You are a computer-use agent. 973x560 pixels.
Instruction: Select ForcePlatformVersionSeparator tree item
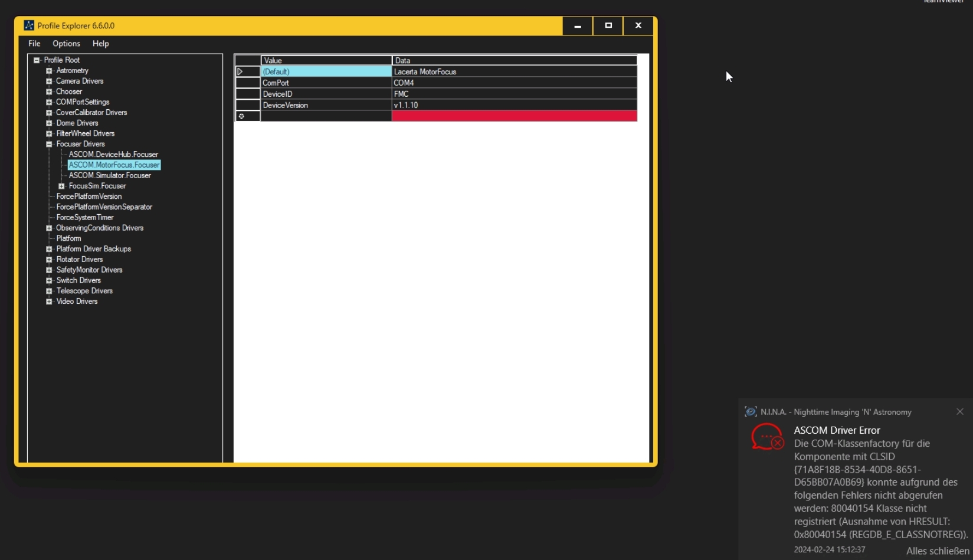pyautogui.click(x=104, y=207)
